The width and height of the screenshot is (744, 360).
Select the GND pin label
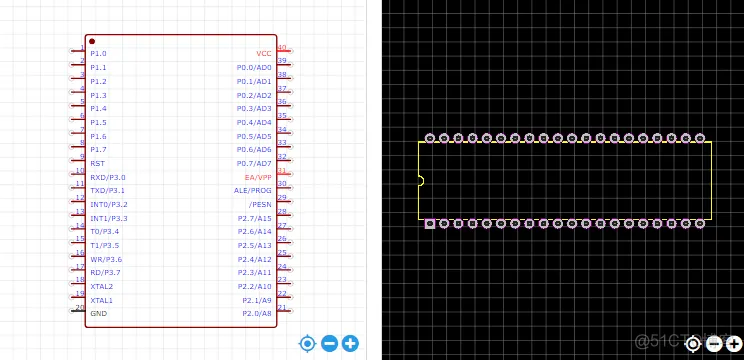(x=98, y=314)
